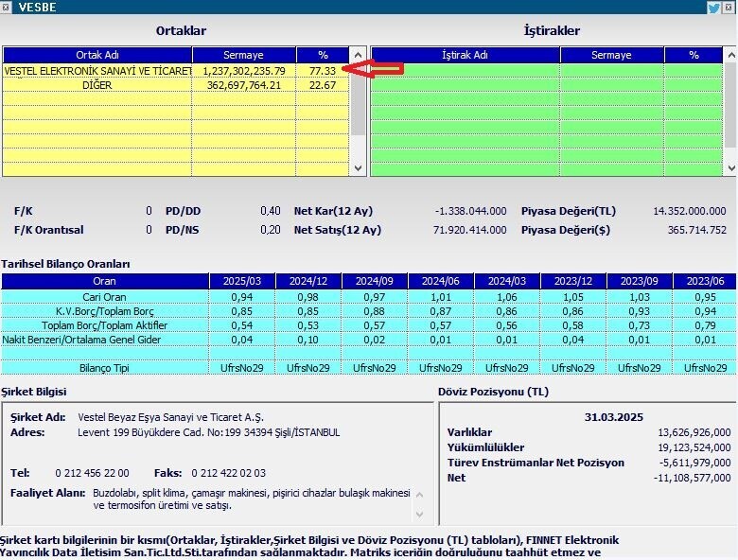Click Cari Oran value 1,06 for 2024/03
Viewport: 738px width, 560px height.
pos(507,297)
